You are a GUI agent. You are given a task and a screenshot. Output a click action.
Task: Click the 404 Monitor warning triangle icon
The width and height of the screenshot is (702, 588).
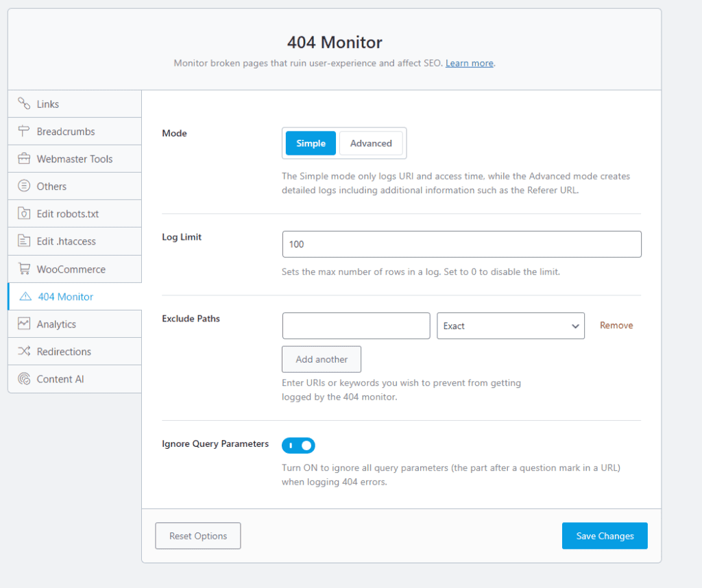click(x=25, y=296)
